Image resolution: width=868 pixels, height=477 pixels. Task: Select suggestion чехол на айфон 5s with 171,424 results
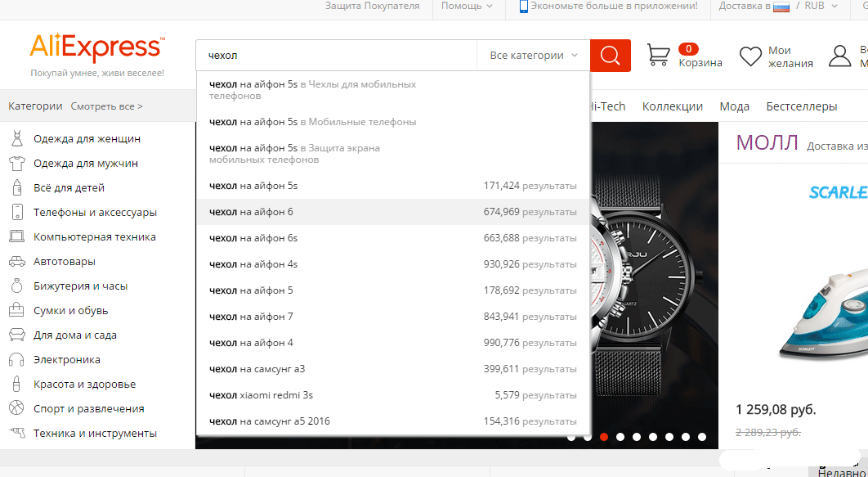click(393, 186)
